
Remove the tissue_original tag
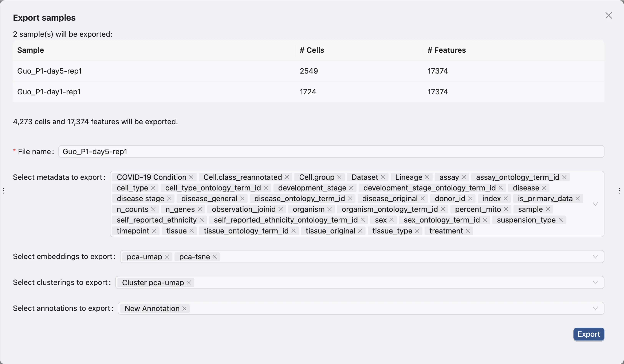click(x=360, y=231)
